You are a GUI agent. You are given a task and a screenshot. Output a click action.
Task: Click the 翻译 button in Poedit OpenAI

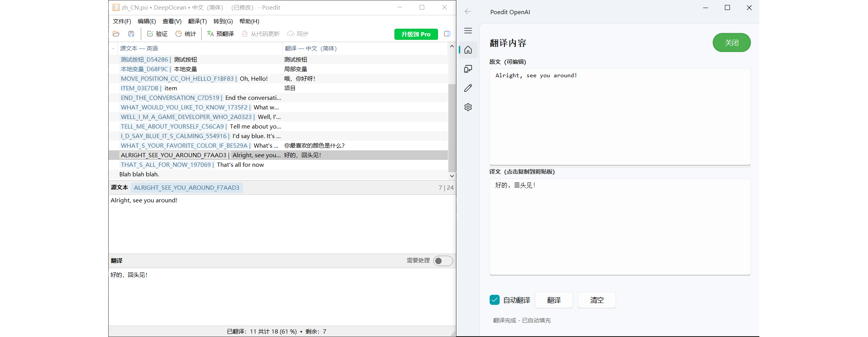[554, 300]
